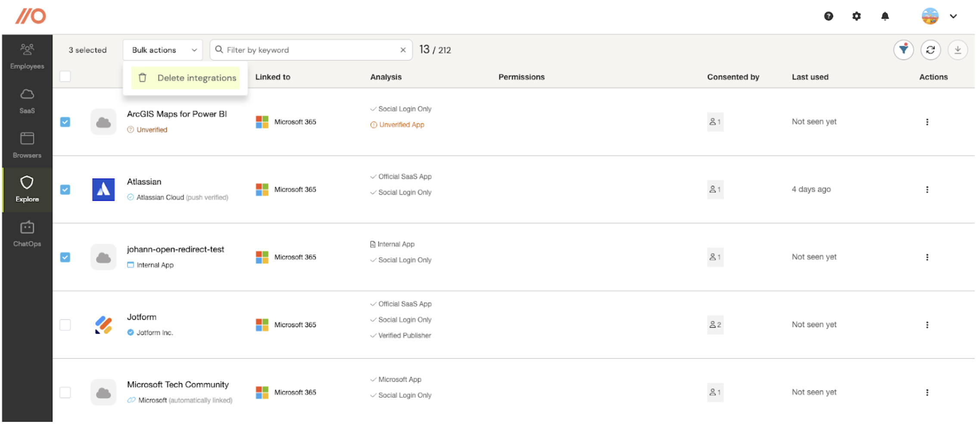
Task: Deselect the Atlassian integration checkbox
Action: 65,190
